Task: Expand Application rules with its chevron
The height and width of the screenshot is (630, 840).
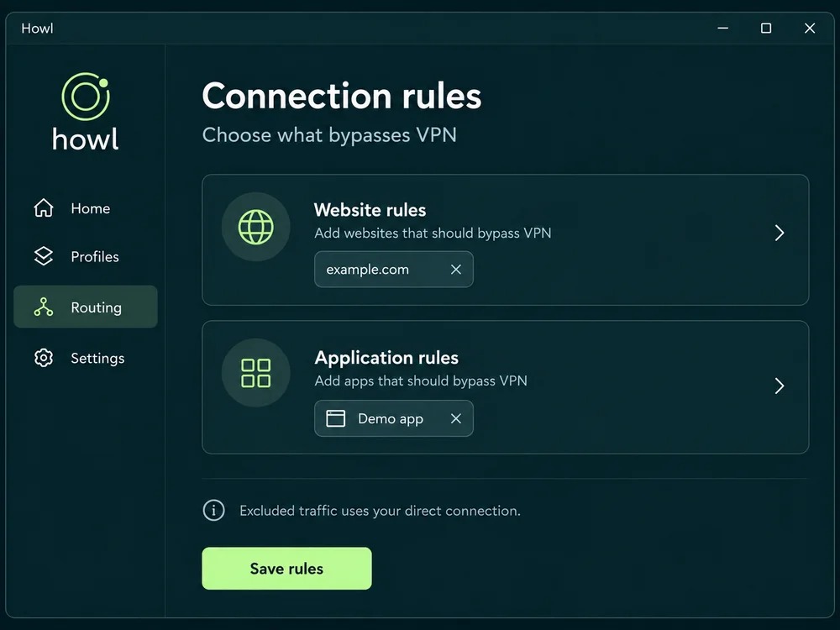Action: (x=780, y=386)
